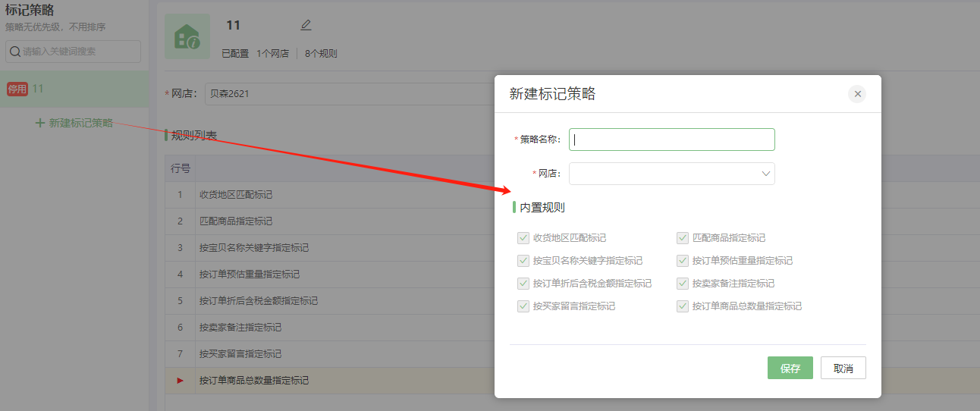
Task: Click the plus icon before 新建标记策略
Action: pyautogui.click(x=40, y=123)
